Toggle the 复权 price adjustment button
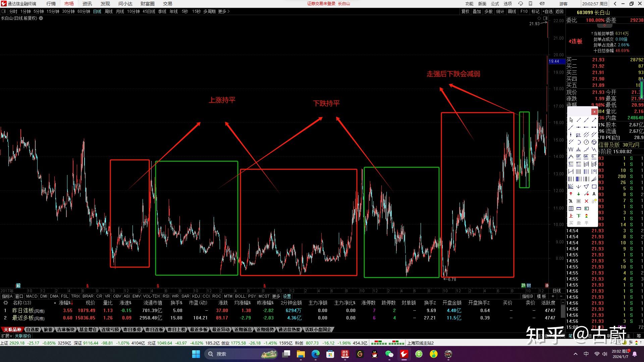Screen dimensions: 644x362 [x=465, y=11]
